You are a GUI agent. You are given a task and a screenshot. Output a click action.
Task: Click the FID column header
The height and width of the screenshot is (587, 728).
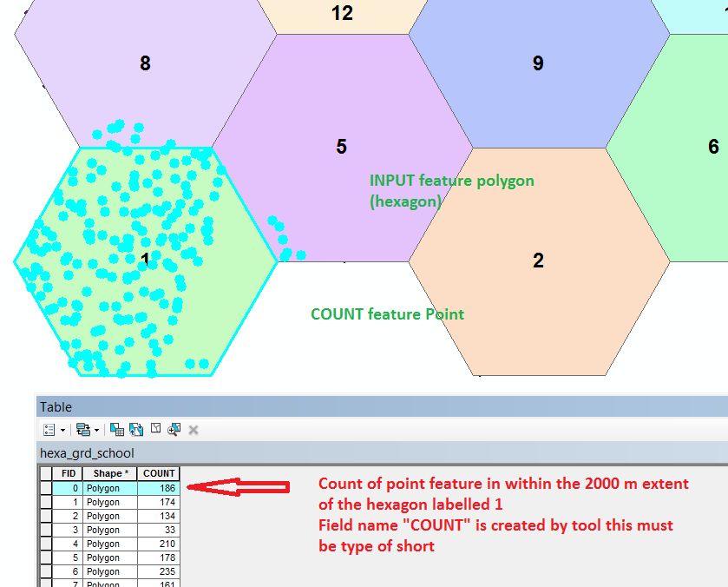coord(68,473)
